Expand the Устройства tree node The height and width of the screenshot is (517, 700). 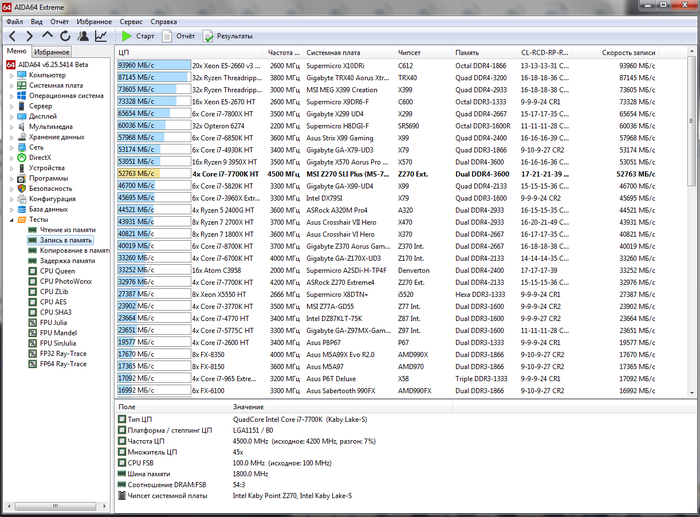click(x=12, y=168)
